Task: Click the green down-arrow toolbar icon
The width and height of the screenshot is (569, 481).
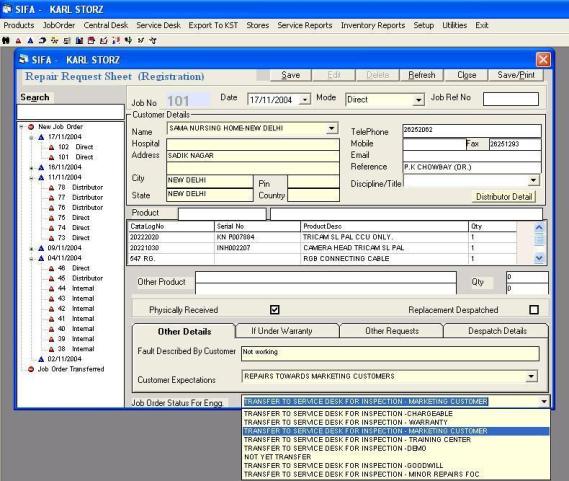Action: [128, 40]
